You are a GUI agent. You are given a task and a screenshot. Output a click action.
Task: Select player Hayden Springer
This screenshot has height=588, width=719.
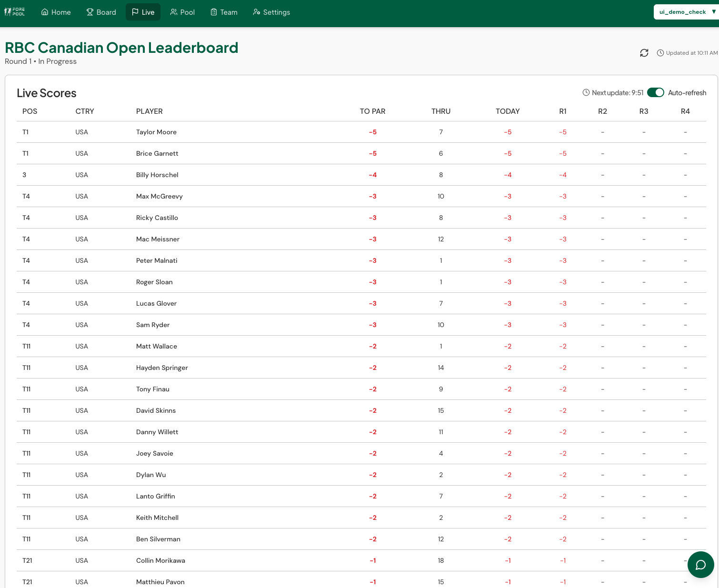(162, 368)
